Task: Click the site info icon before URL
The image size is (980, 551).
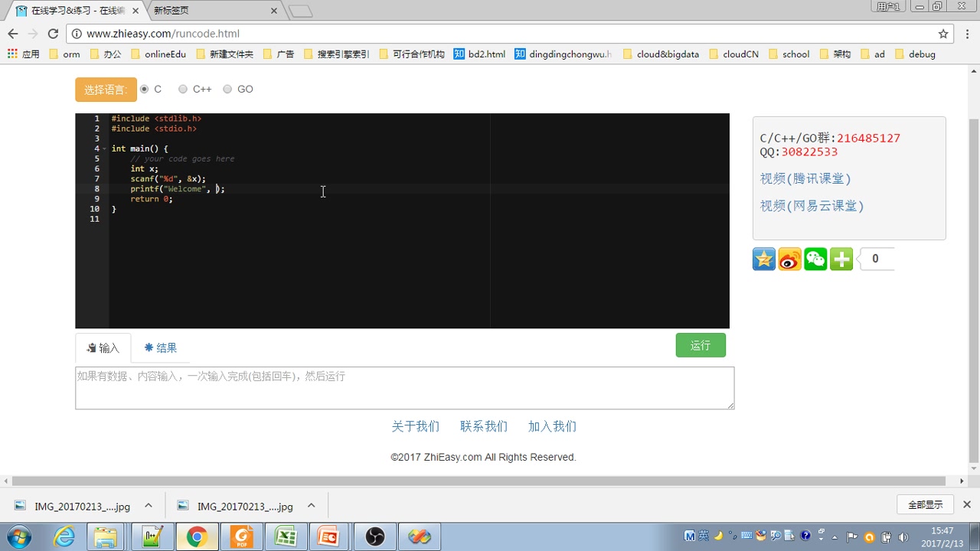Action: [77, 34]
